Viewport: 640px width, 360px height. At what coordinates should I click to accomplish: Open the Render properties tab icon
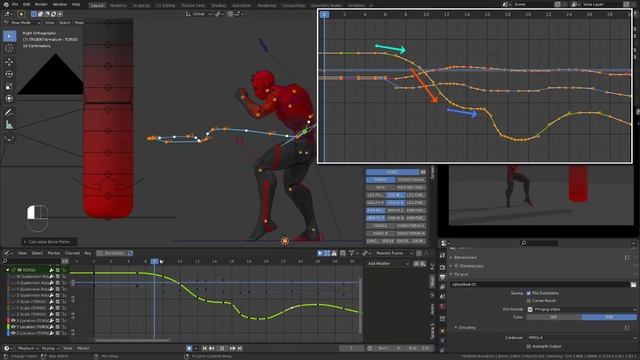tap(442, 268)
